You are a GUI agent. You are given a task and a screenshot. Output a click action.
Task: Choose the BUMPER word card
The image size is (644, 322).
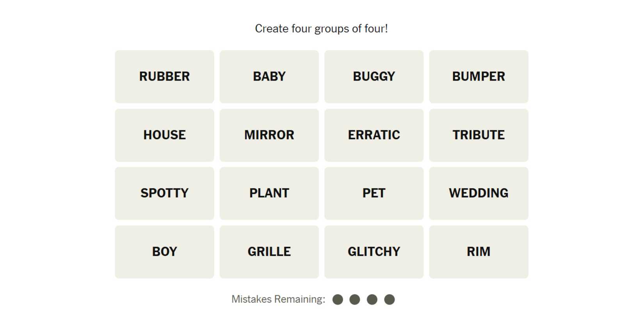coord(479,76)
